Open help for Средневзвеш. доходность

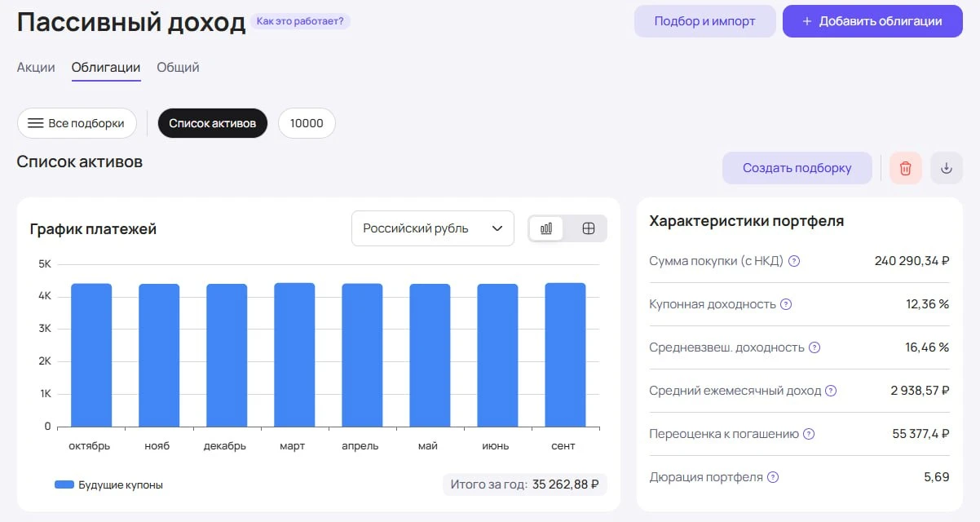814,347
